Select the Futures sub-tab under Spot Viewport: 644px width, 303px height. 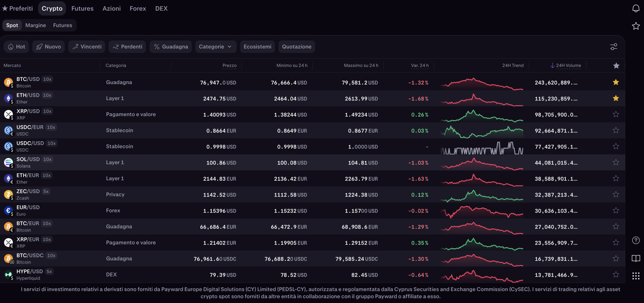coord(62,25)
